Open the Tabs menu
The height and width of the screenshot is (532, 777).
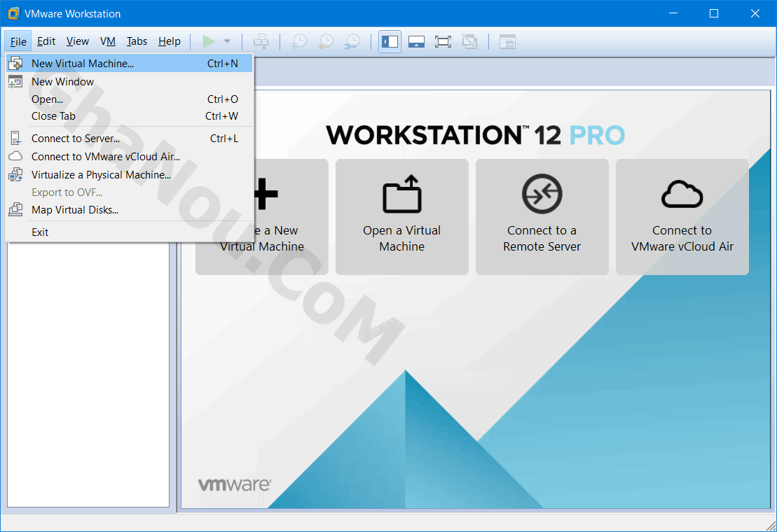[137, 41]
